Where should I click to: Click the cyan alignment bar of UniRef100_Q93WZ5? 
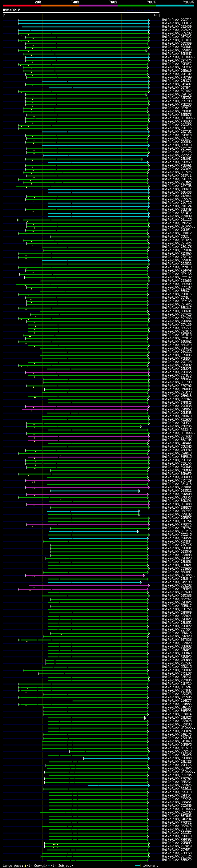(119, 785)
